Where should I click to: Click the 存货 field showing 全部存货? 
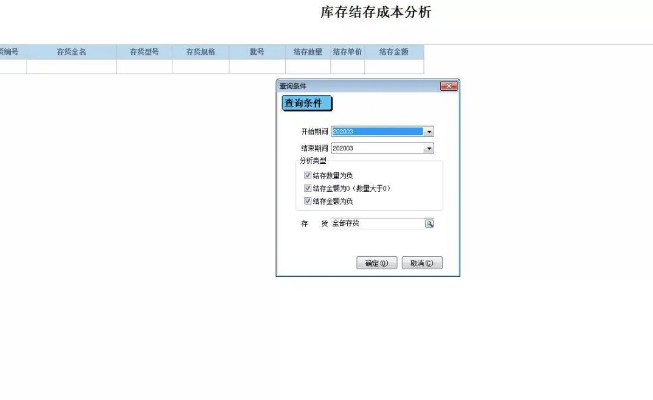click(x=378, y=224)
